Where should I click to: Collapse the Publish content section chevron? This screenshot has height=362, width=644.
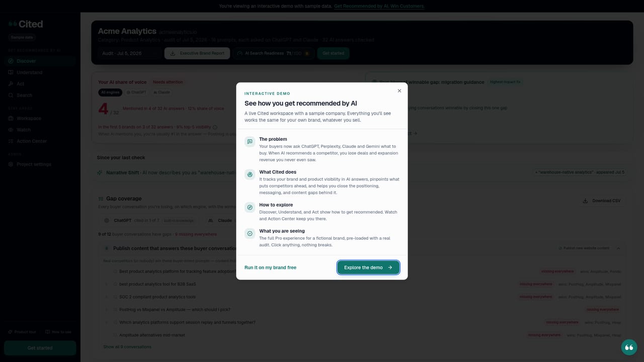(618, 248)
